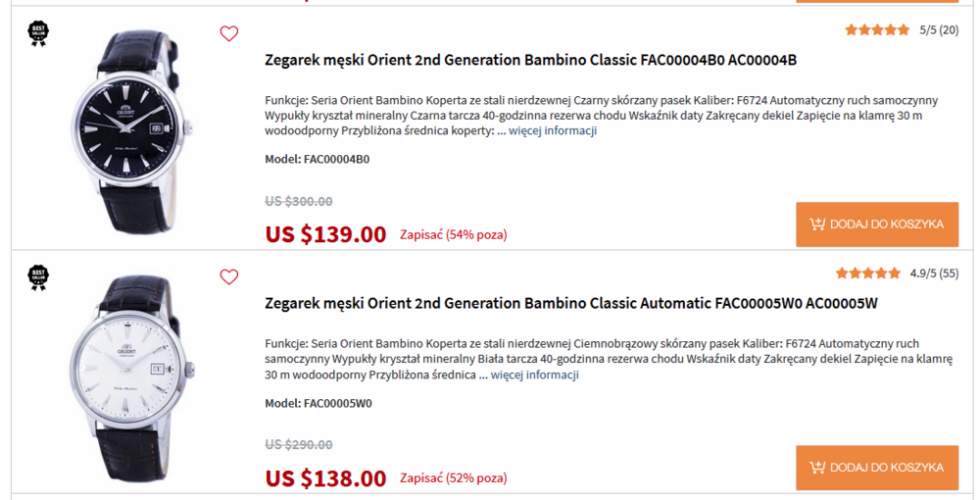Click 'Zapisać (54% poza)' savings text
The image size is (980, 500).
[x=453, y=235]
